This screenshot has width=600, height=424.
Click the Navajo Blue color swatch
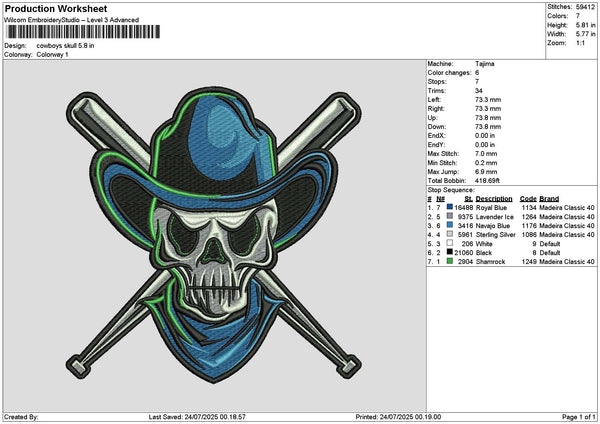[450, 225]
